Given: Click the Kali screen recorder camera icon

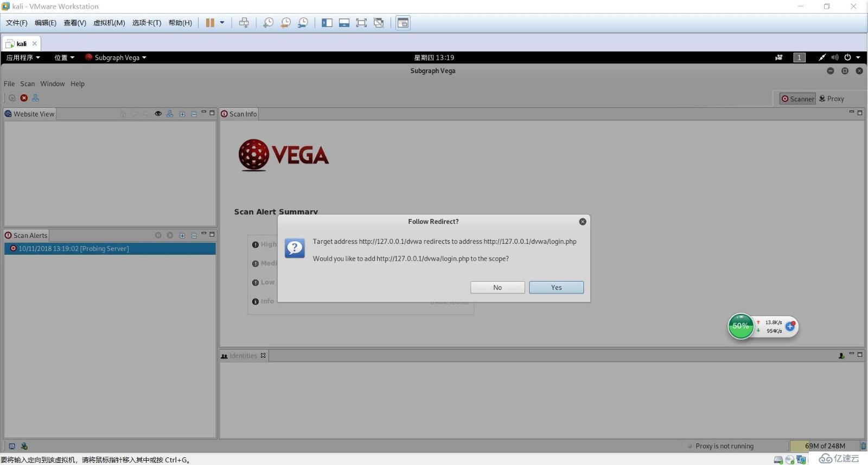Looking at the screenshot, I should click(779, 57).
